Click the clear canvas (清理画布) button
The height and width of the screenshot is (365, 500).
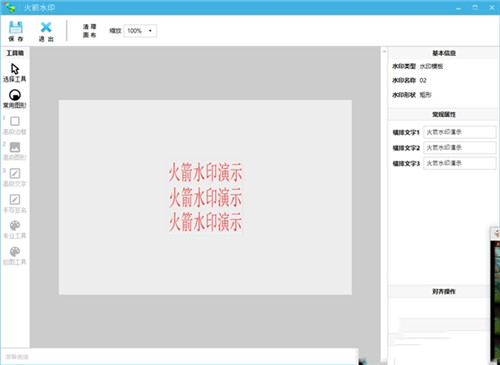[x=89, y=31]
